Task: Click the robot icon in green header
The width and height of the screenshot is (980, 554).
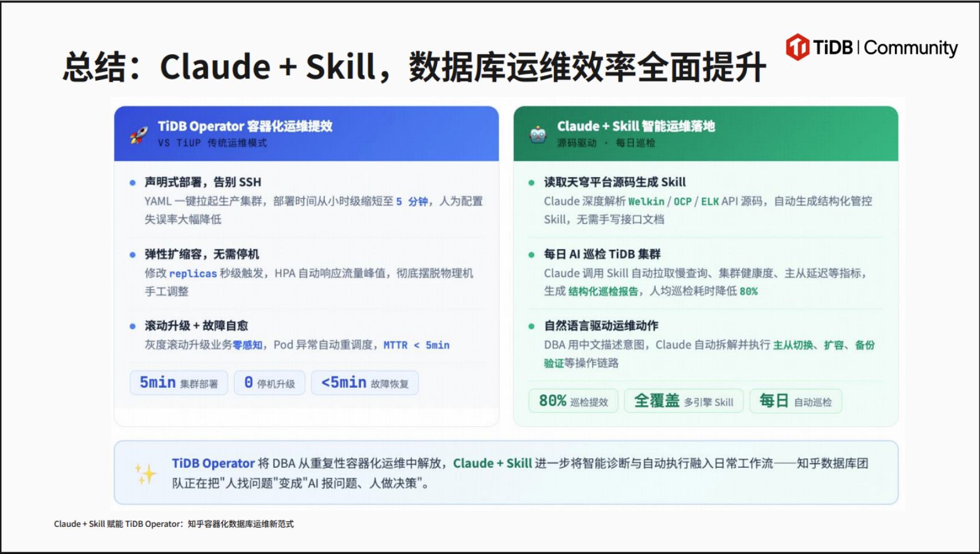Action: click(x=538, y=134)
